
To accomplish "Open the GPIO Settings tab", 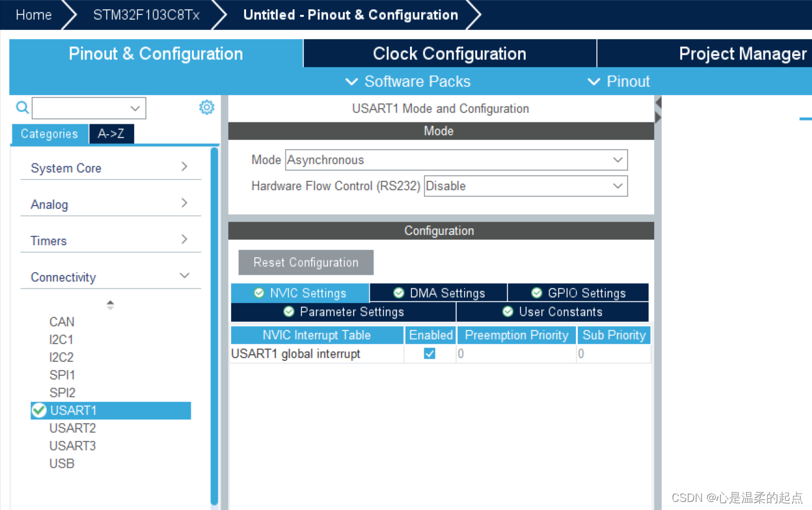I will (578, 293).
